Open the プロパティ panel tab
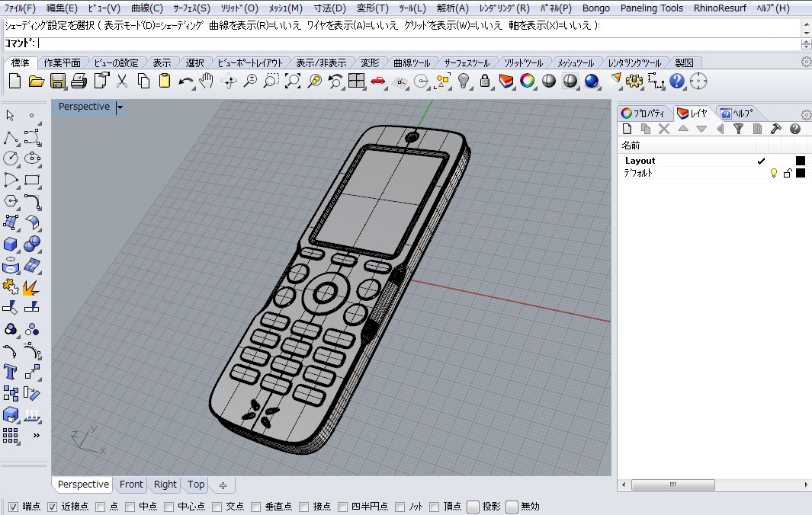The width and height of the screenshot is (812, 515). [644, 114]
